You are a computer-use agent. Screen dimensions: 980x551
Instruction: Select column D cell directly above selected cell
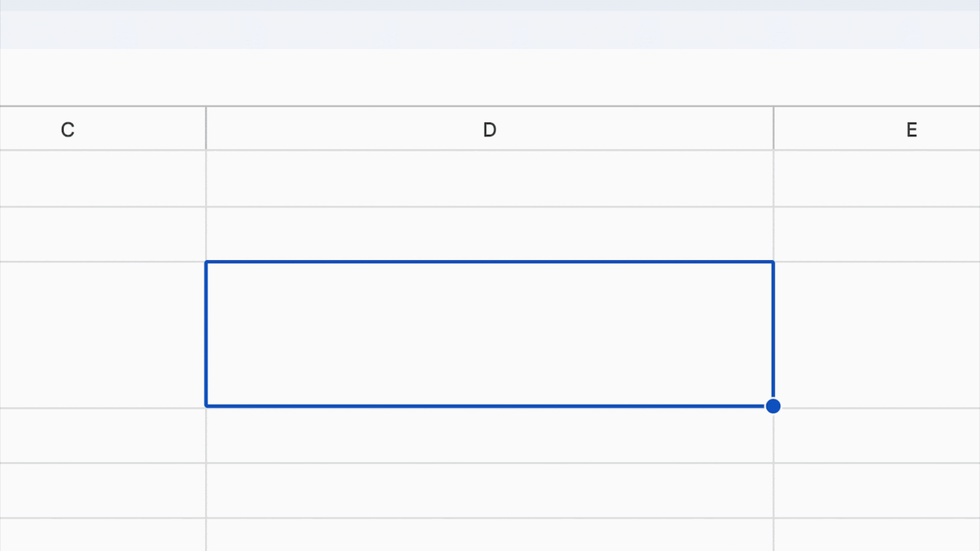tap(490, 234)
